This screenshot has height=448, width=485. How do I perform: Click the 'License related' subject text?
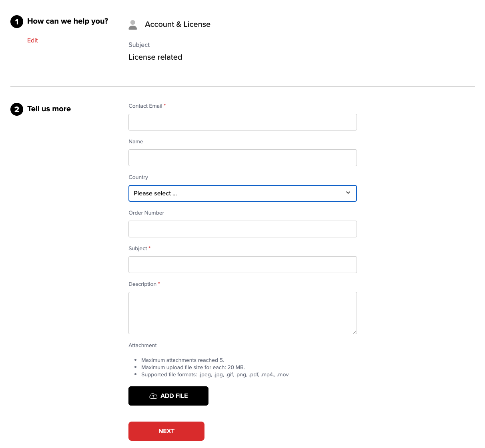pos(155,57)
